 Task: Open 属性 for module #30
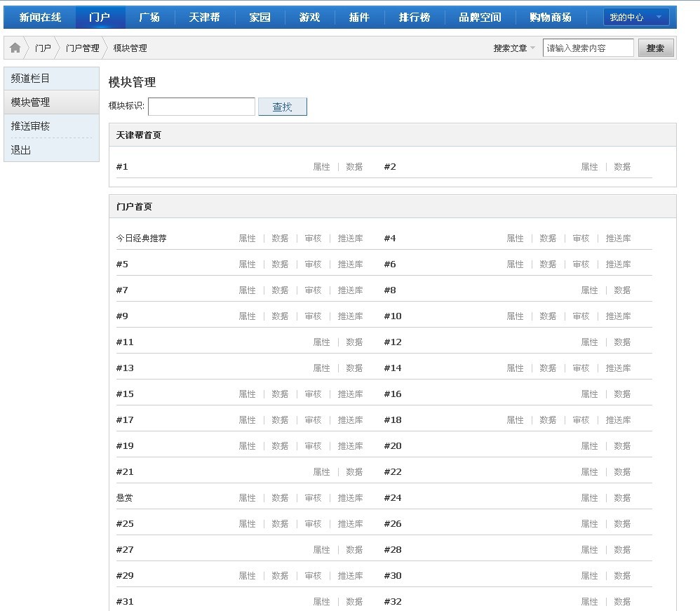589,575
